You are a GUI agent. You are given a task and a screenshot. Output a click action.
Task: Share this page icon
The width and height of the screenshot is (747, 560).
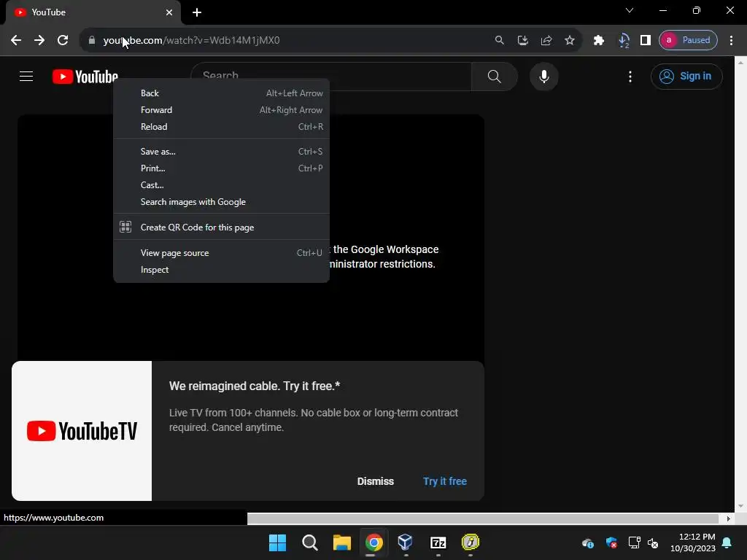pos(546,41)
